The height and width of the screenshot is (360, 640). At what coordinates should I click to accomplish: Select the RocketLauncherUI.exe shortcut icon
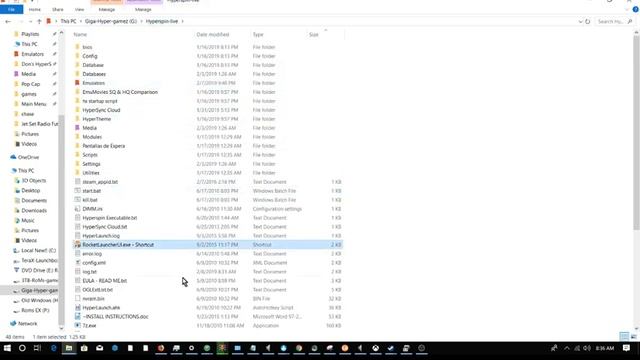tap(77, 244)
